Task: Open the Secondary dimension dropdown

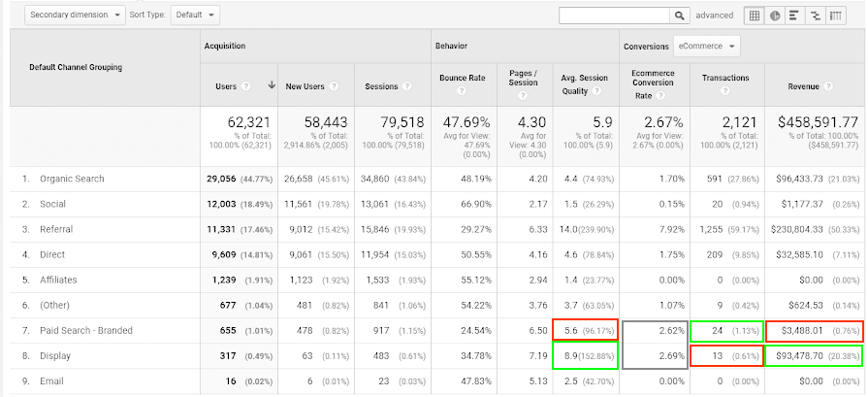Action: (x=75, y=15)
